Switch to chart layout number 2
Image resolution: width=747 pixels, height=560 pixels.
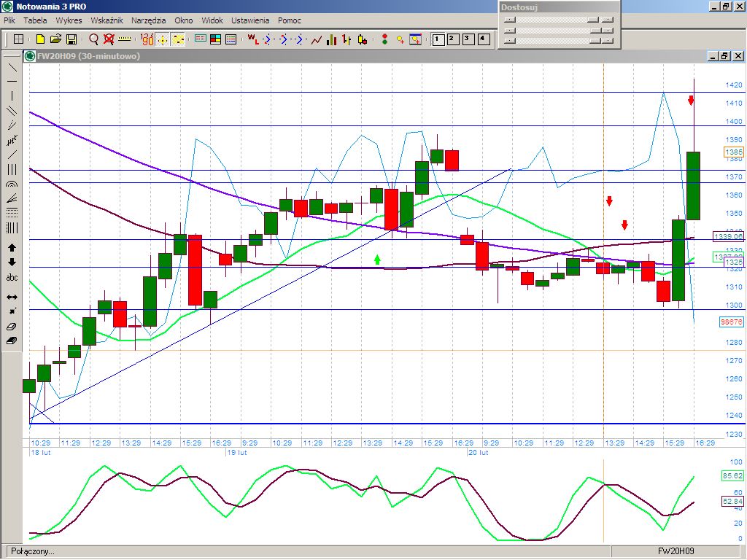pos(452,39)
